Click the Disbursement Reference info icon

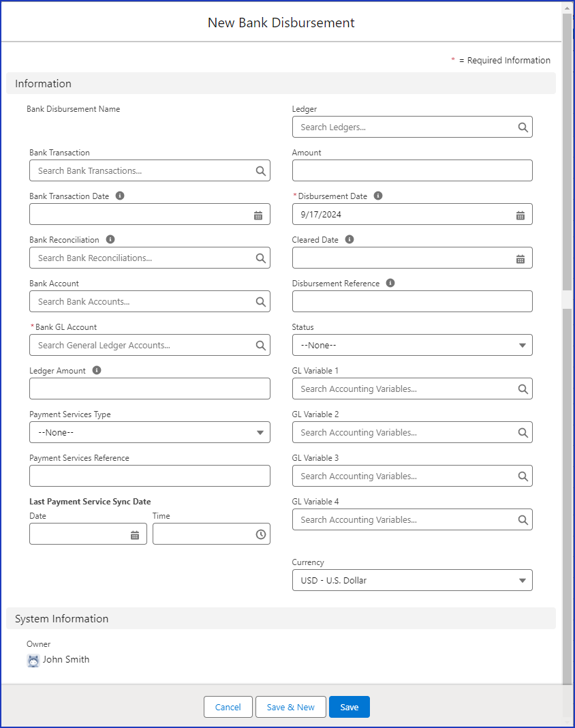click(x=390, y=283)
